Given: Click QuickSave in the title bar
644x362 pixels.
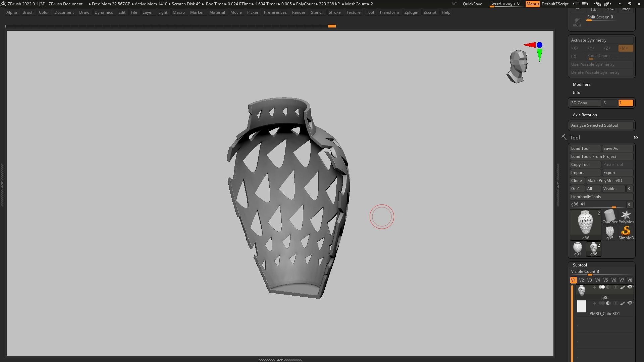Looking at the screenshot, I should click(x=472, y=4).
